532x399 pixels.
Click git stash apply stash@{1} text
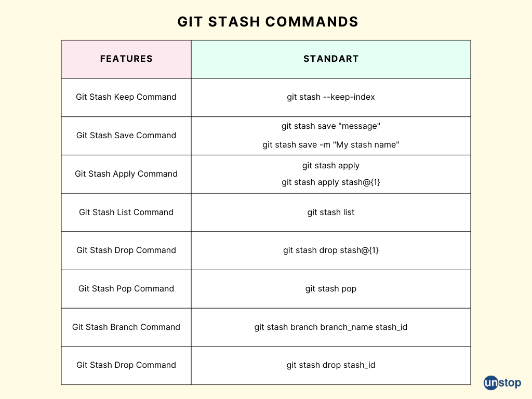331,182
